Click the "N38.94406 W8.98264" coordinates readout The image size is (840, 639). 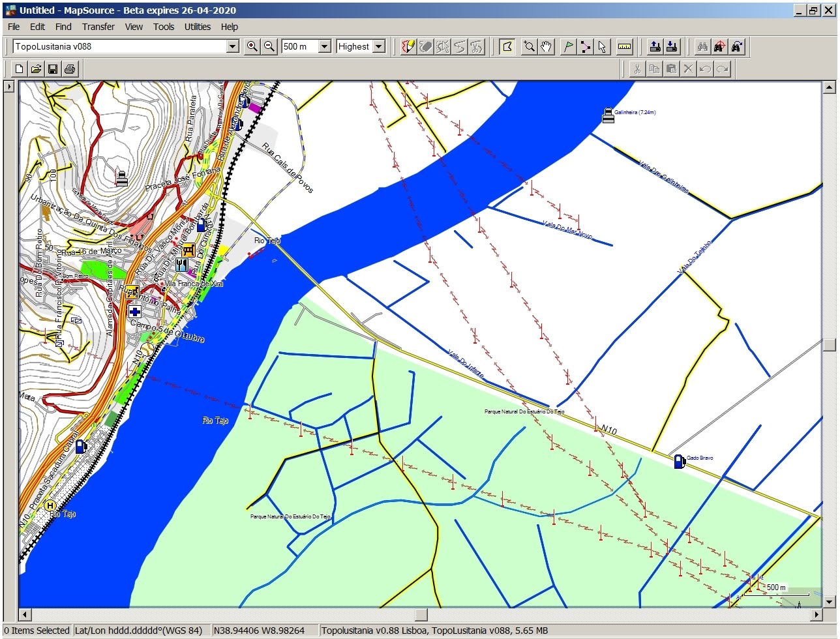tap(259, 631)
